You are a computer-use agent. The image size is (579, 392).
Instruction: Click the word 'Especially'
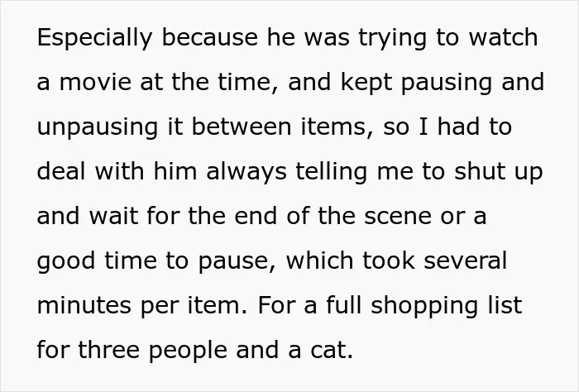(x=94, y=38)
